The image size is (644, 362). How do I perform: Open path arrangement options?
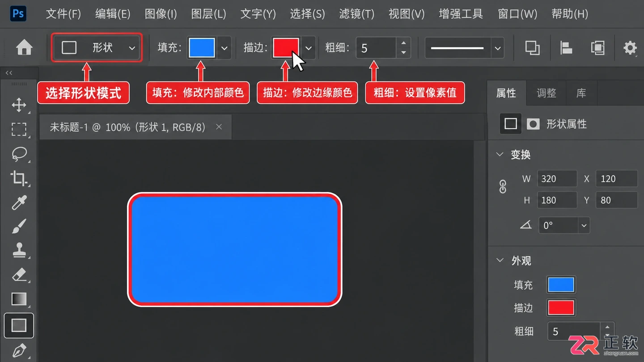coord(597,47)
